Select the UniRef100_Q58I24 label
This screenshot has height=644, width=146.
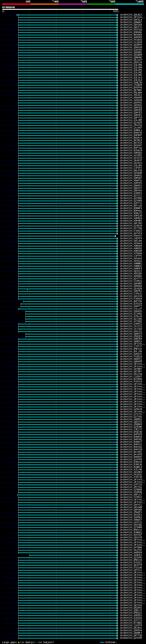[131, 63]
